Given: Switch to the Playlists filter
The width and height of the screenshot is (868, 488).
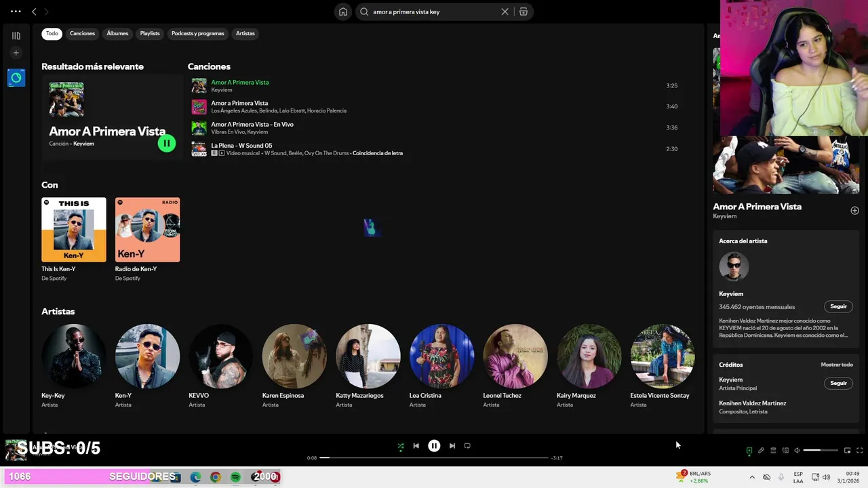Looking at the screenshot, I should coord(150,33).
